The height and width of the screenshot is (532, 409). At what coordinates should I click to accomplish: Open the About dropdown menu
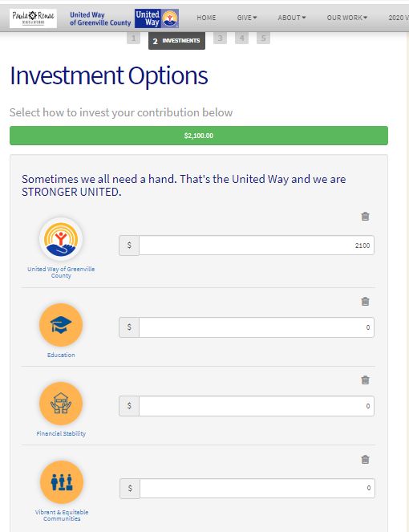(x=292, y=18)
